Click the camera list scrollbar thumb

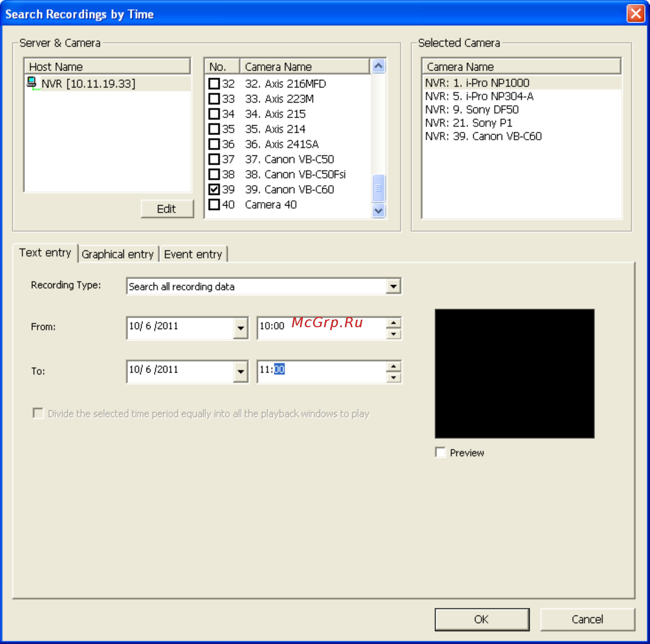click(x=378, y=188)
